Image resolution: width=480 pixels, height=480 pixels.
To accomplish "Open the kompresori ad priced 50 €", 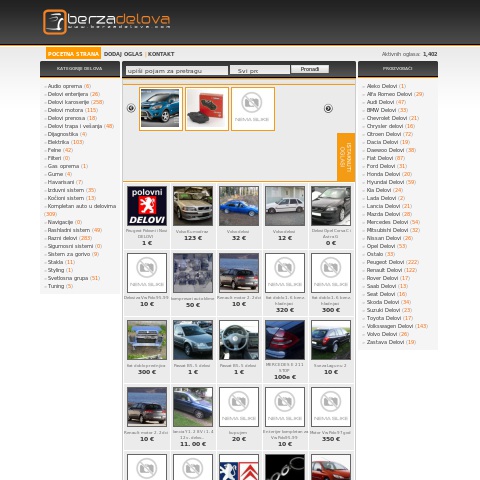I will (193, 273).
